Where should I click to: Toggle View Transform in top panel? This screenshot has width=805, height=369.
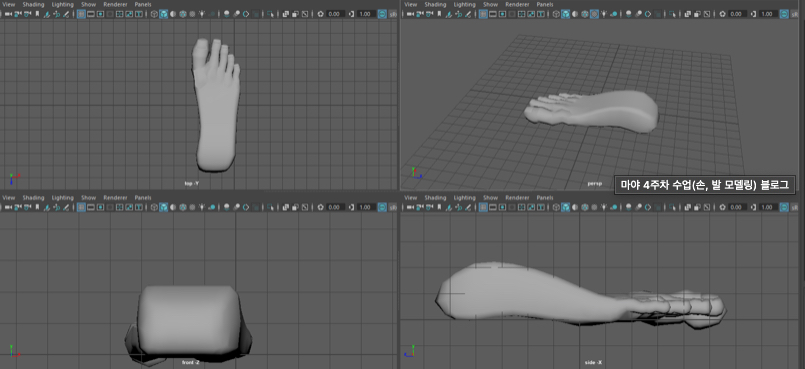[x=382, y=14]
